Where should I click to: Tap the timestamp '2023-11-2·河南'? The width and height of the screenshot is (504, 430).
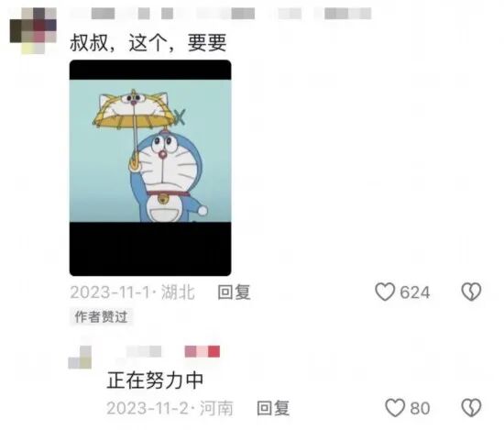pos(170,408)
